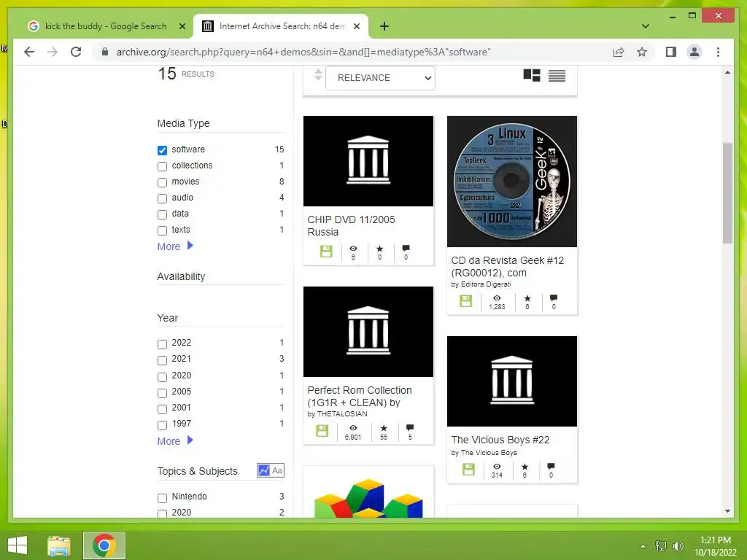Open network status in system tray

pyautogui.click(x=660, y=545)
